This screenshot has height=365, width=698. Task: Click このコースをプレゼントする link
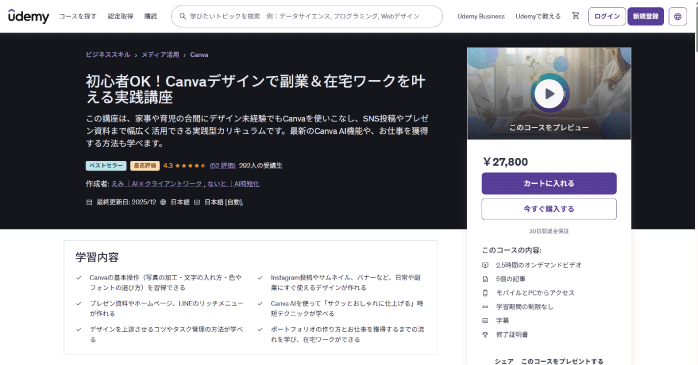click(562, 361)
